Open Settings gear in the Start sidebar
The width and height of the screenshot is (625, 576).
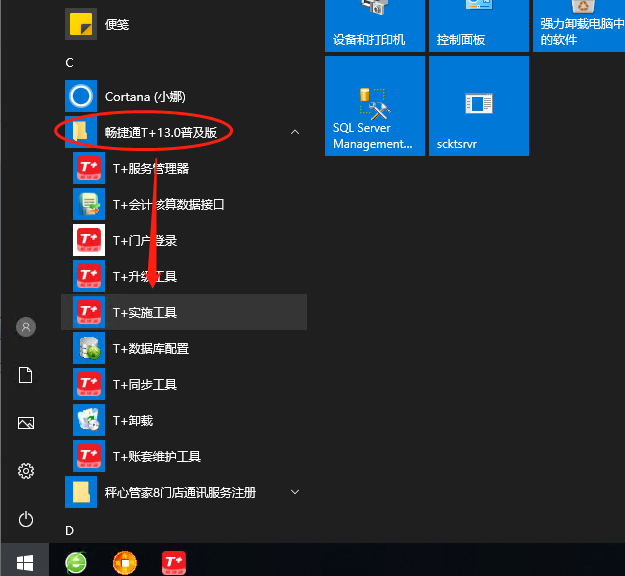26,471
